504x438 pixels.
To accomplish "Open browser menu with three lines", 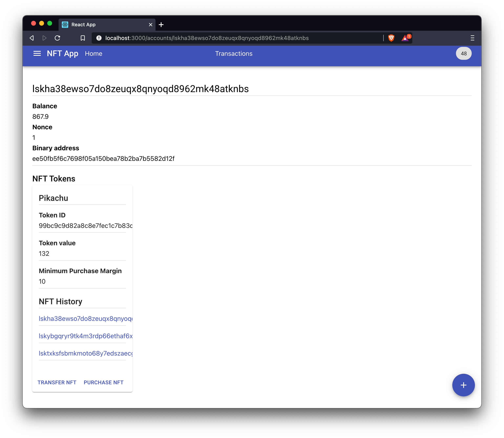I will tap(472, 38).
